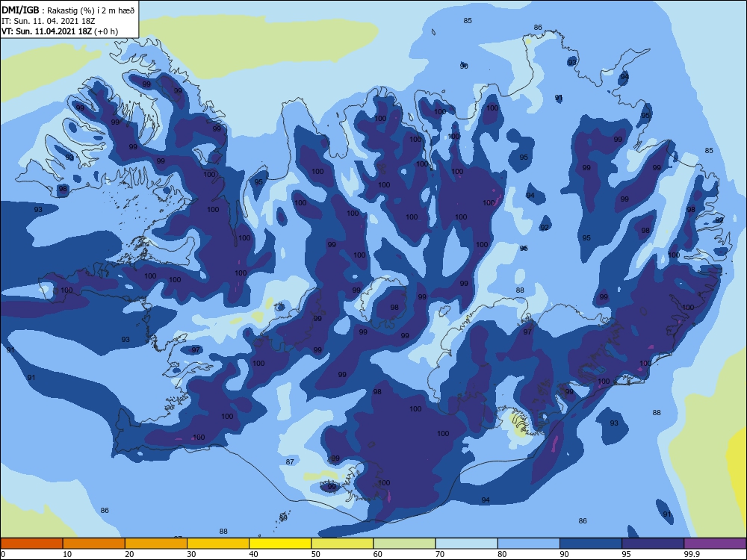Screen dimensions: 747x560
Task: Click the '20' legend scale label
Action: pyautogui.click(x=129, y=554)
